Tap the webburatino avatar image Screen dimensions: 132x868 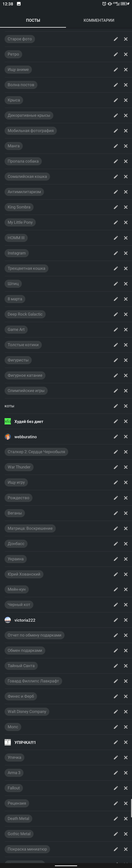pyautogui.click(x=8, y=437)
